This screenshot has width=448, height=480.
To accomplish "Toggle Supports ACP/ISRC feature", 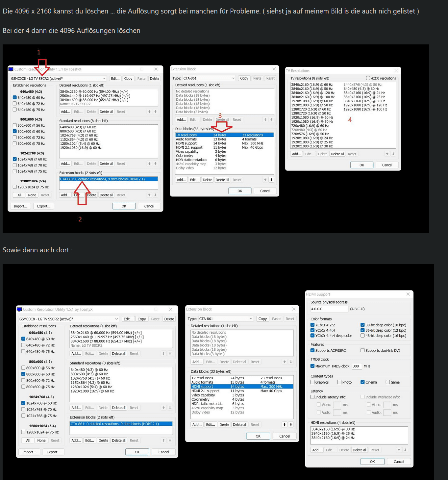I will pyautogui.click(x=312, y=350).
